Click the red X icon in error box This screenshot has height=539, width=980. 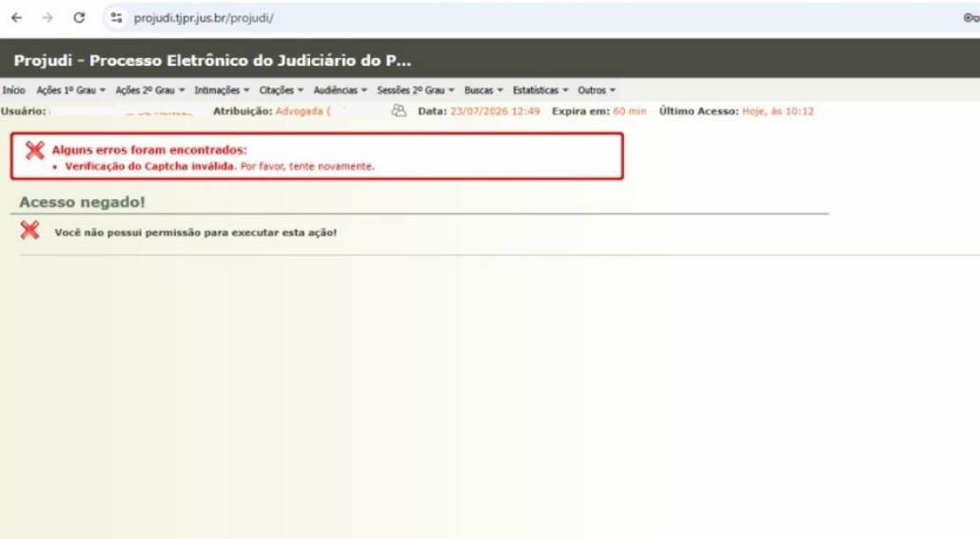[35, 150]
